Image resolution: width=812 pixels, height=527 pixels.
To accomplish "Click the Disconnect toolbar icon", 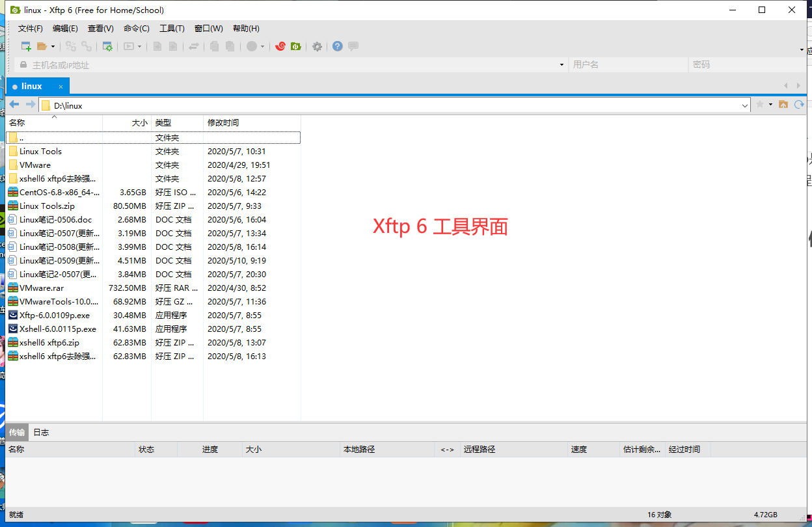I will tap(71, 46).
